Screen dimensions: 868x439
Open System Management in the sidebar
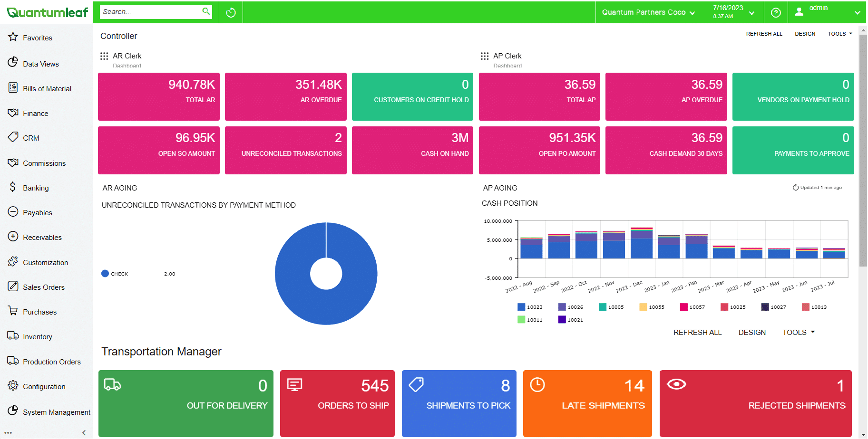pos(49,412)
